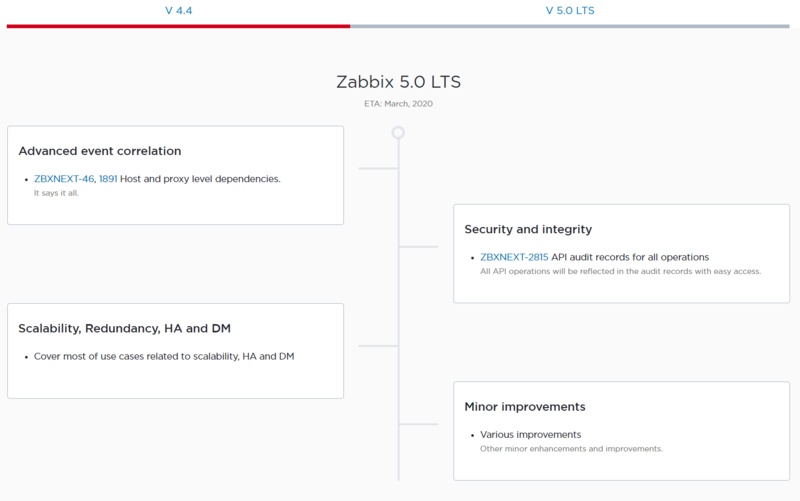Click the Advanced event correlation heading

(100, 151)
